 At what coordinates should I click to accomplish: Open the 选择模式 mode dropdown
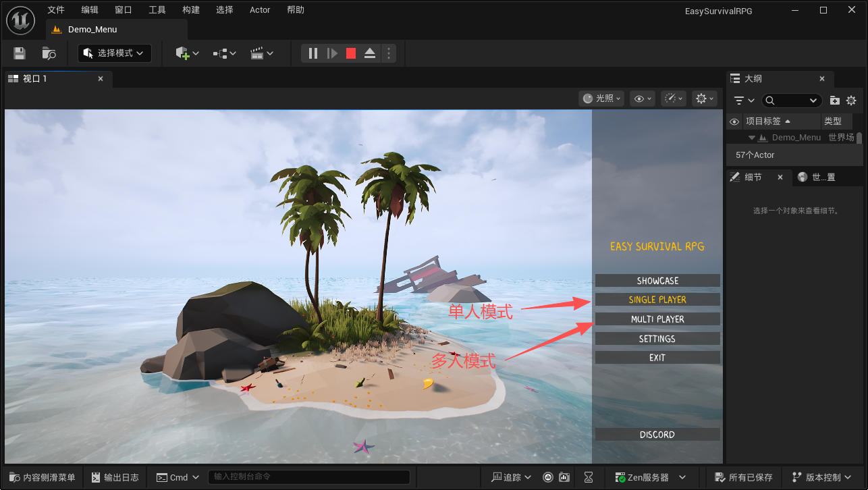pos(115,53)
